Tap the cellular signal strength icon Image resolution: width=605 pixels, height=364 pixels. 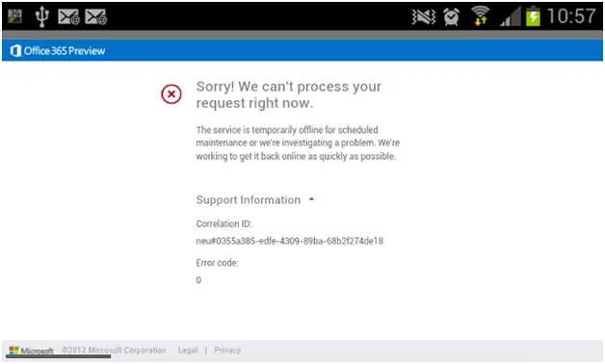(511, 16)
